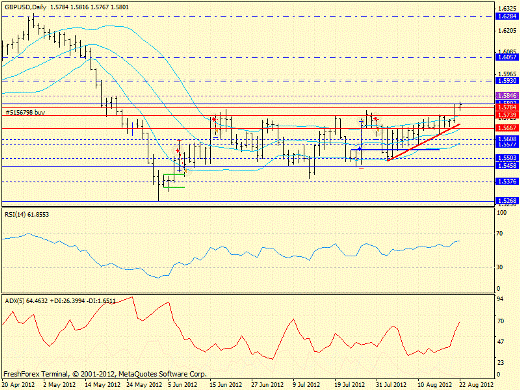Click the 15 Jun 2012 date label
The image size is (520, 390).
pyautogui.click(x=226, y=384)
